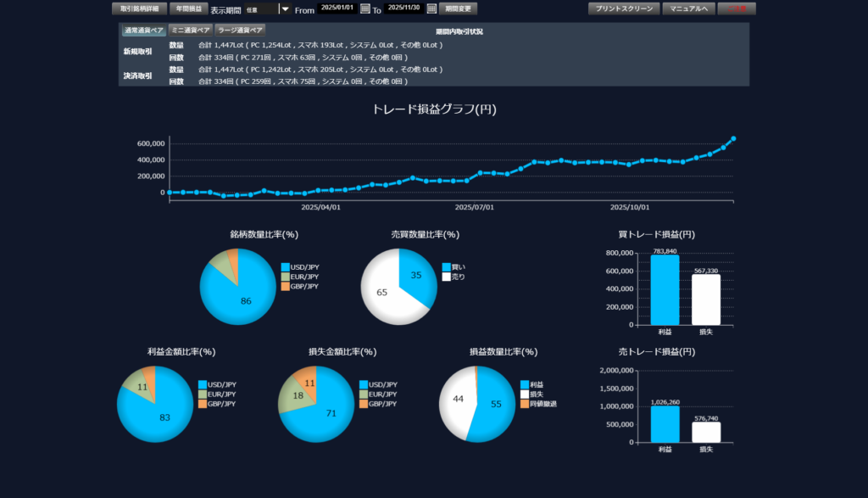Select the 783,840 profit bar in 買トレード損益
868x498 pixels.
point(665,290)
